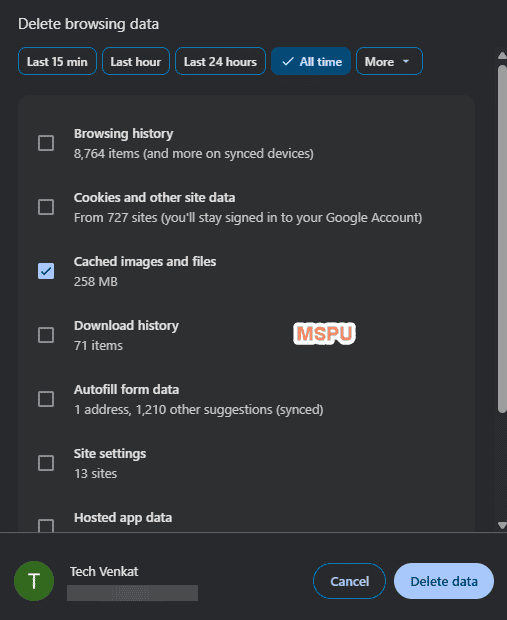The image size is (507, 620).
Task: Enable Cookies and other site data checkbox
Action: point(46,207)
